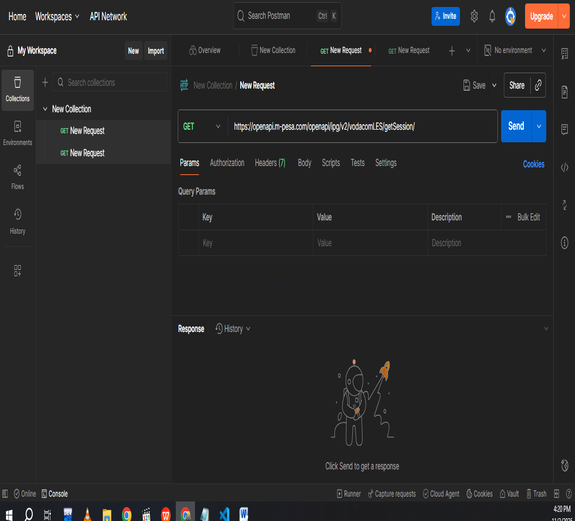Click the Share button
Viewport: 575px width, 521px height.
click(517, 85)
